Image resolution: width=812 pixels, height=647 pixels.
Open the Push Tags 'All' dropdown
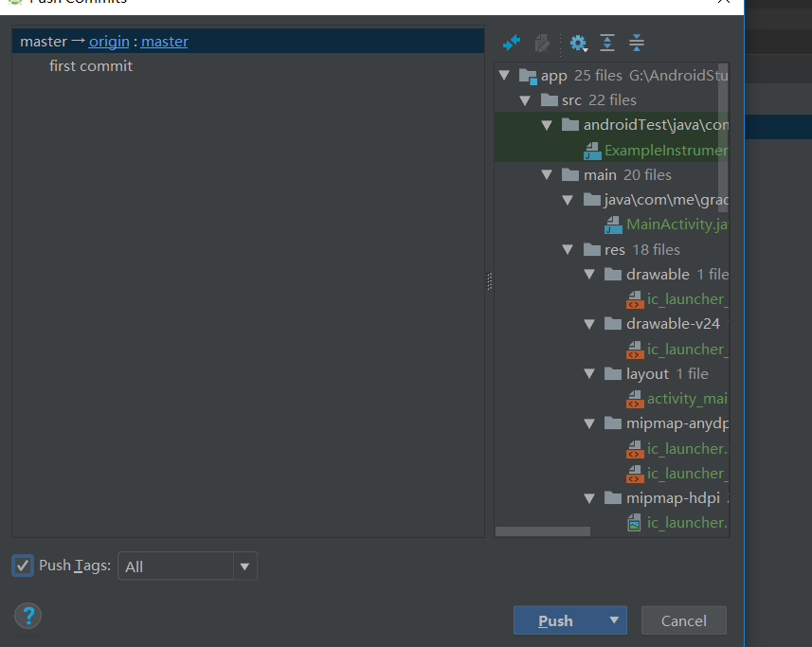tap(244, 566)
